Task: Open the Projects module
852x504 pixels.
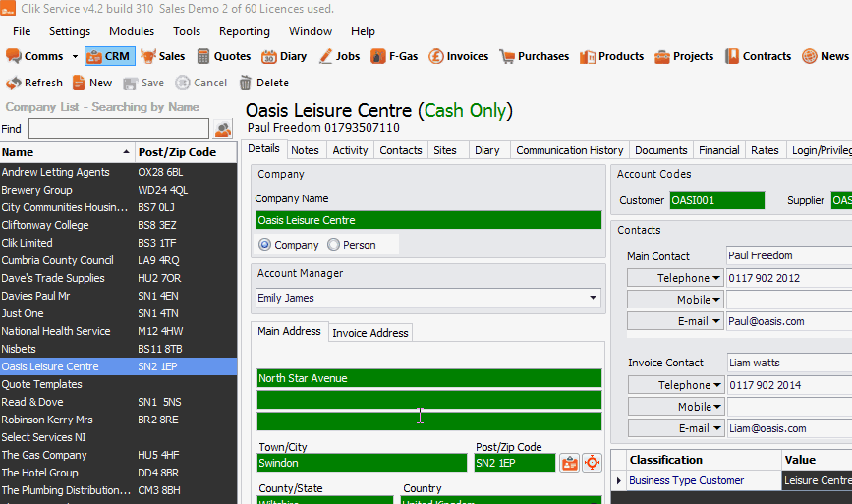Action: click(684, 56)
